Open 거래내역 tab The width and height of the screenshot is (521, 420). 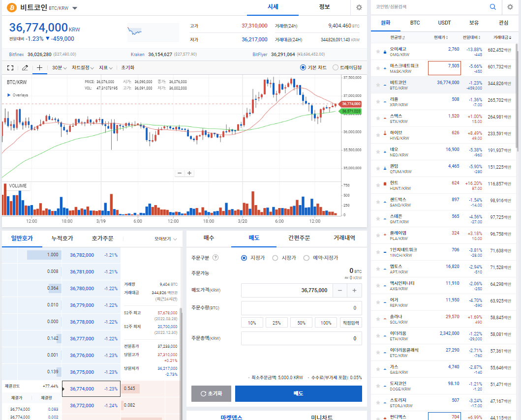coord(344,238)
